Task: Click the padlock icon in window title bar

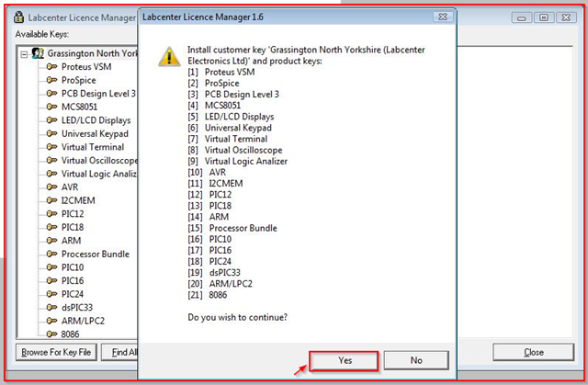Action: click(18, 17)
